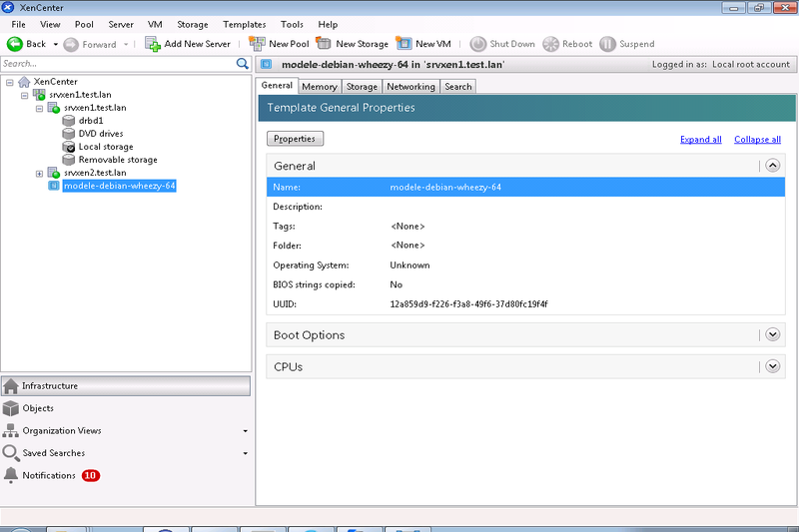Select the Infrastructure navigation button
Viewport: 799px width, 532px height.
126,386
